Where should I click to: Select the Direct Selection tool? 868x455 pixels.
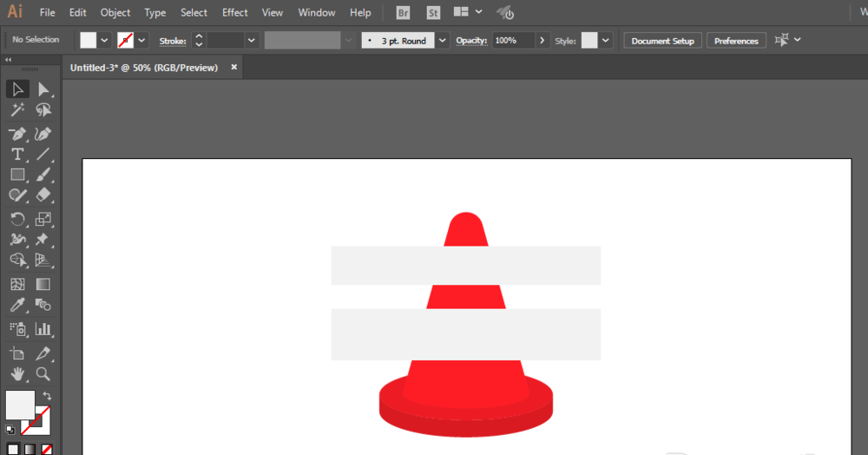click(x=43, y=89)
